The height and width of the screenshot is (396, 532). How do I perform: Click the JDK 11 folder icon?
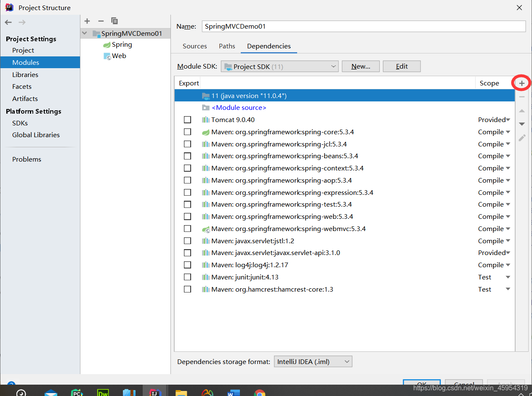point(206,96)
